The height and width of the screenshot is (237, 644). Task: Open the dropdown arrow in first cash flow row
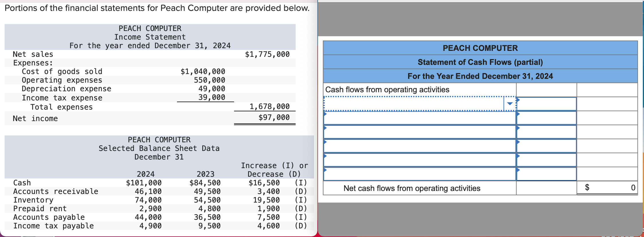(510, 104)
